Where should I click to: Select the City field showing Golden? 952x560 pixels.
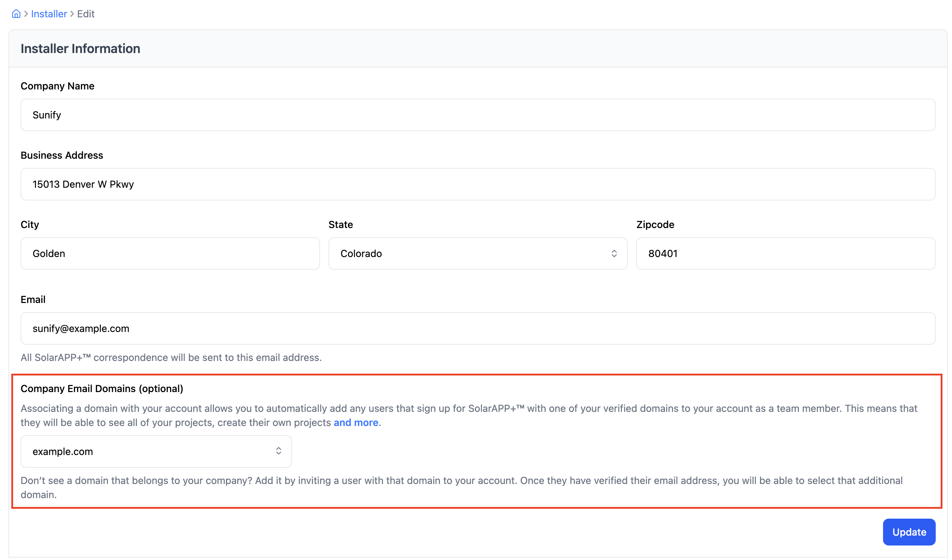pos(170,253)
